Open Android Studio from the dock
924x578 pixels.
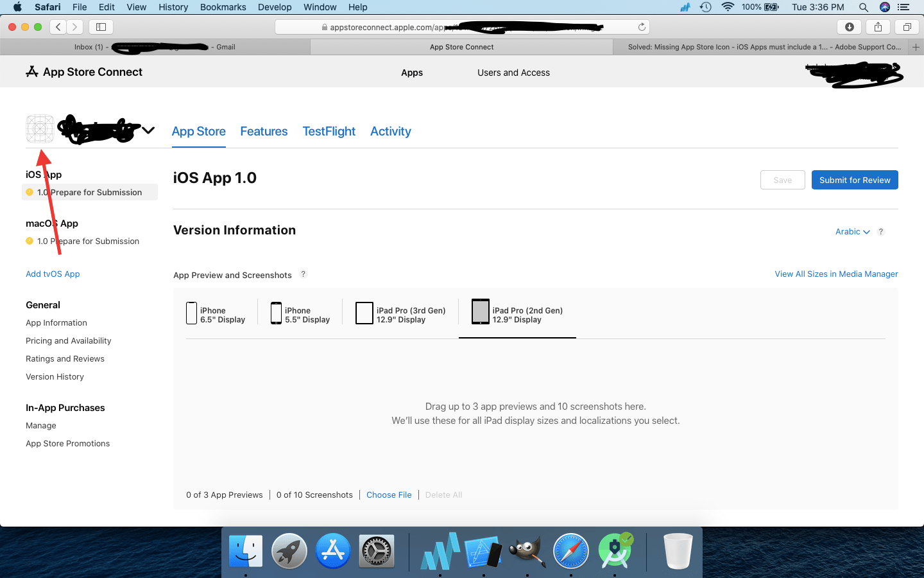[x=615, y=551]
